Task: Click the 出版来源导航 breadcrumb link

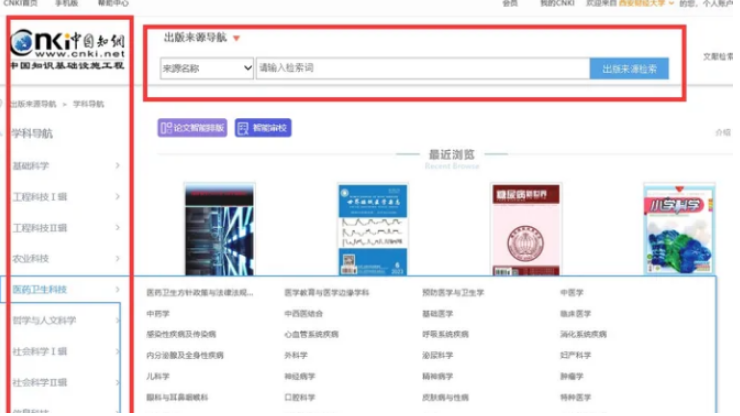Action: [34, 104]
